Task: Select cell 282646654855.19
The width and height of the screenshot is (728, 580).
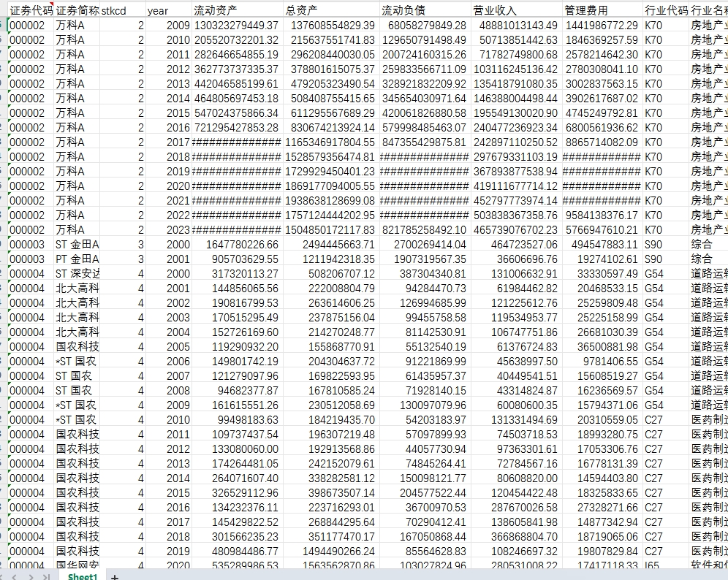Action: [238, 55]
